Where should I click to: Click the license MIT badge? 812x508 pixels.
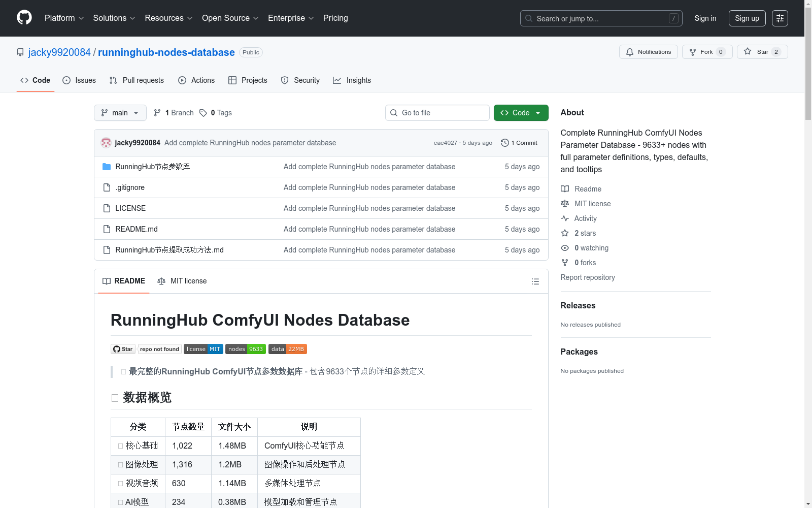[x=204, y=349]
